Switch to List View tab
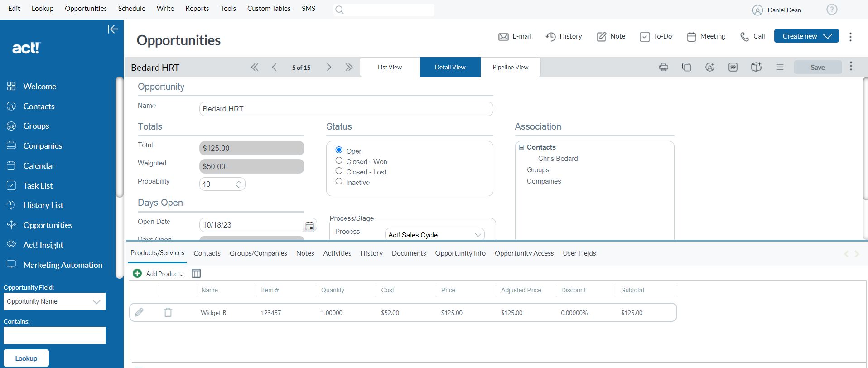The height and width of the screenshot is (368, 868). pos(390,67)
